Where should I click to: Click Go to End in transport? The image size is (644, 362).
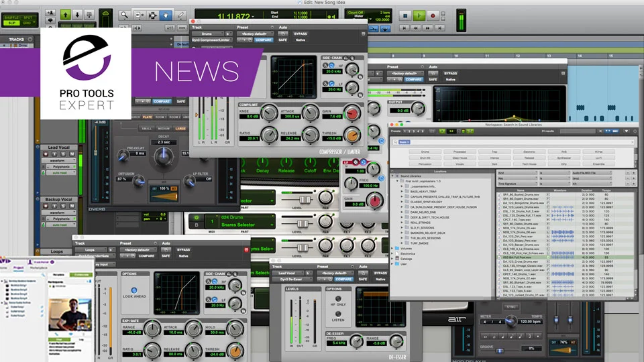tap(439, 28)
